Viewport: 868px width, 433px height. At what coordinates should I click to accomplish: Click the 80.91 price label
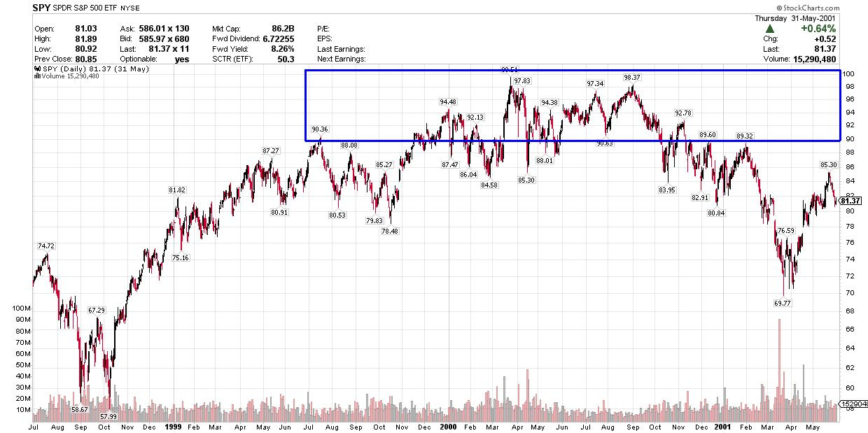click(279, 212)
